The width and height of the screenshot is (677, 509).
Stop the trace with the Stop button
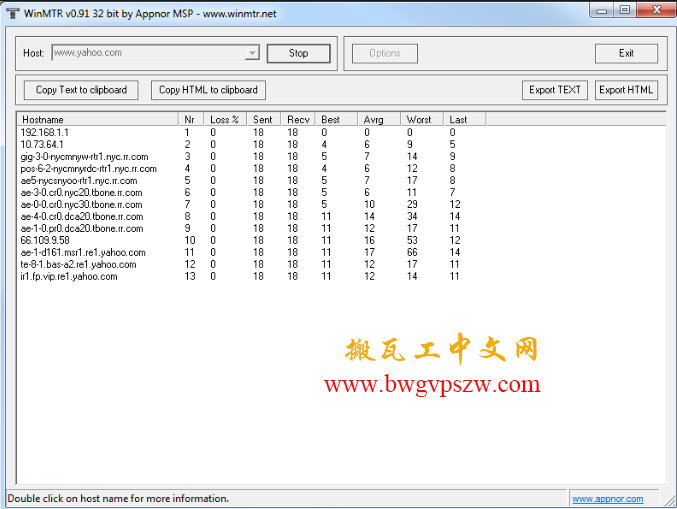point(298,54)
